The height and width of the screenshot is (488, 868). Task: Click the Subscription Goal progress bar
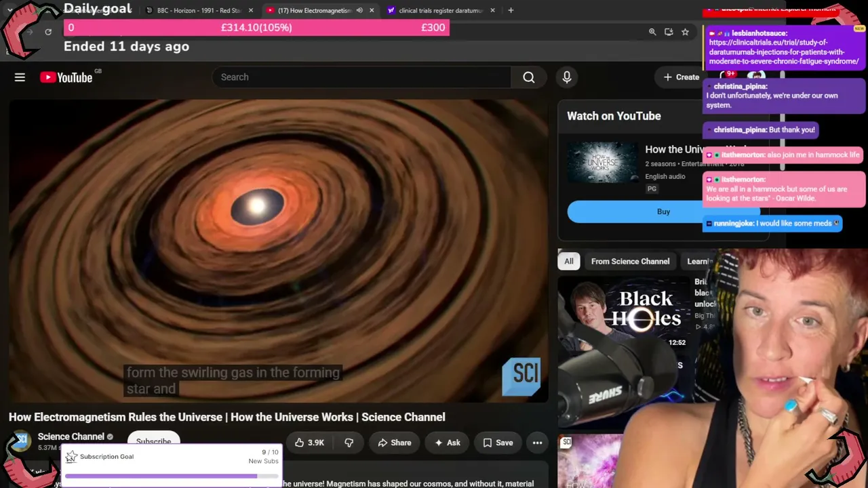(172, 476)
